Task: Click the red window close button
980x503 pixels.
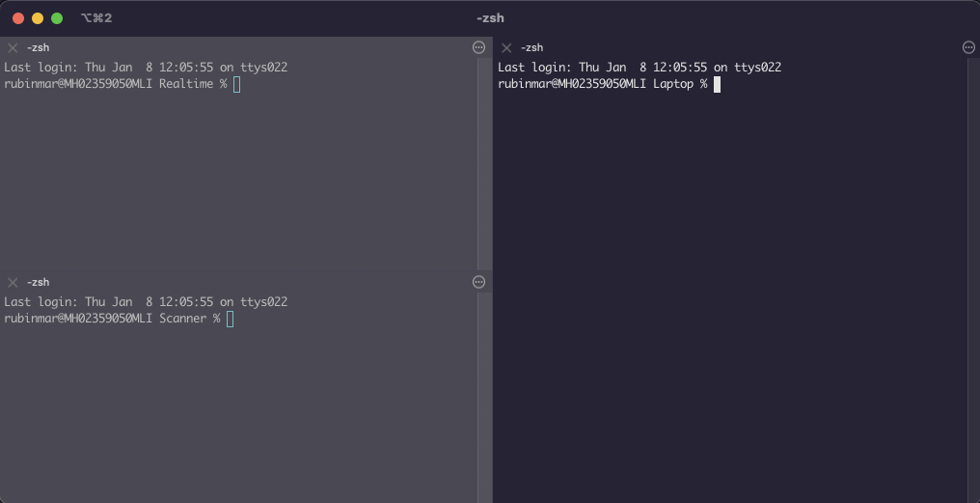Action: tap(18, 18)
